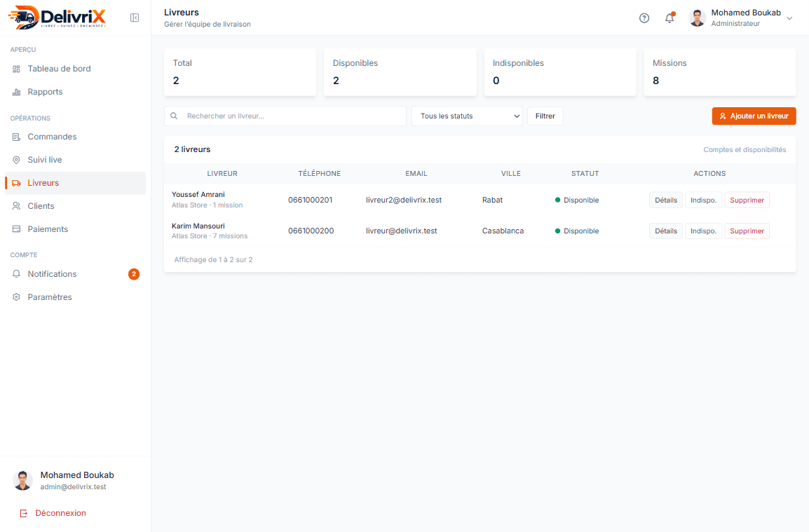Click Affichage de 1 à 2 sur 2
The width and height of the screenshot is (809, 532).
point(213,259)
